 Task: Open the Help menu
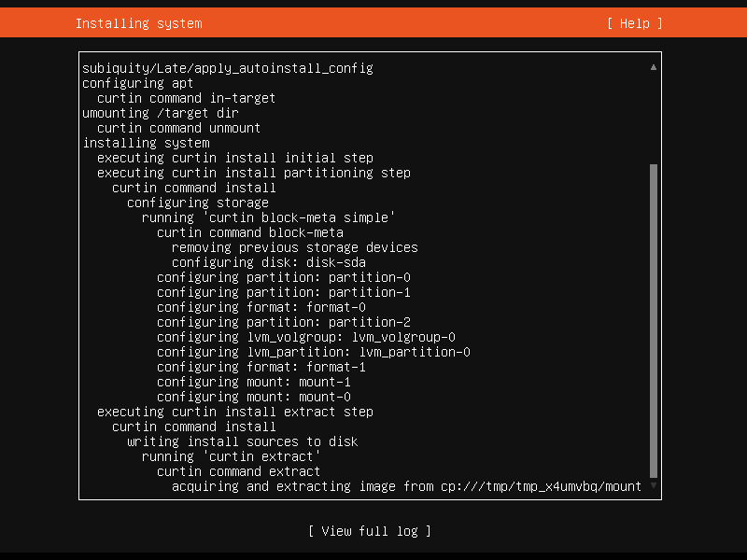pyautogui.click(x=635, y=23)
